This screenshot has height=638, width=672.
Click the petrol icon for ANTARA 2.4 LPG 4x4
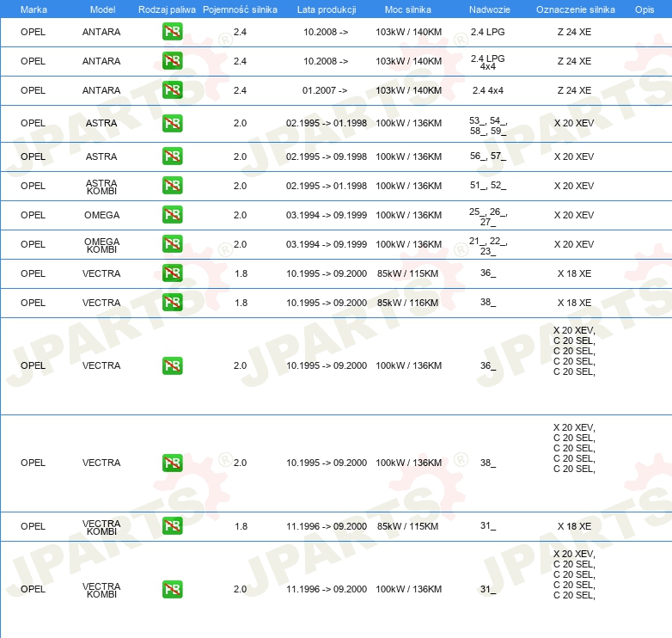[172, 61]
